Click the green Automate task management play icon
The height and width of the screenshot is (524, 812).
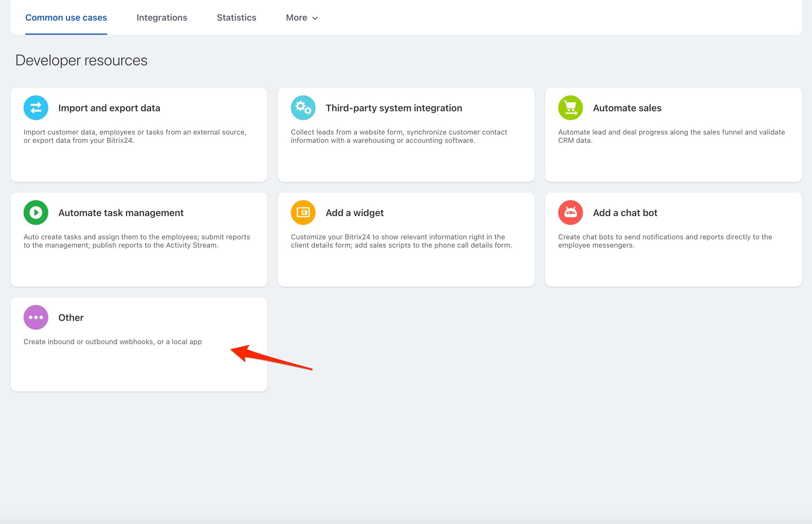(x=36, y=213)
